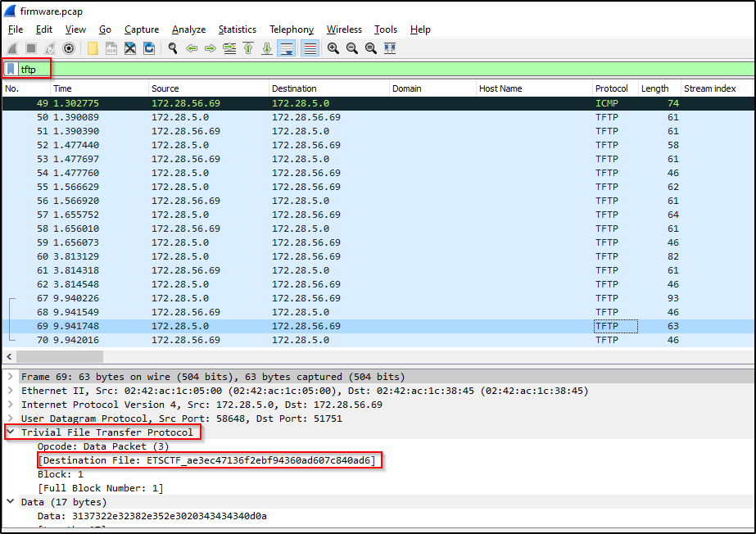Collapse the Trivial File Transfer Protocol section

11,432
